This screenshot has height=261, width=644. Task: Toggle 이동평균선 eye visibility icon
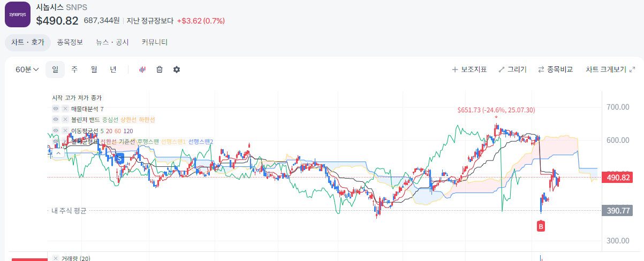[56, 130]
